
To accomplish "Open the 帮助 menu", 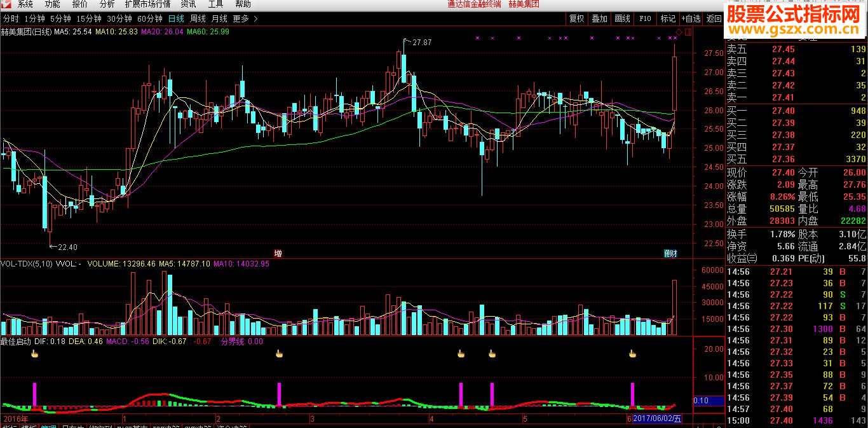I will coord(243,4).
